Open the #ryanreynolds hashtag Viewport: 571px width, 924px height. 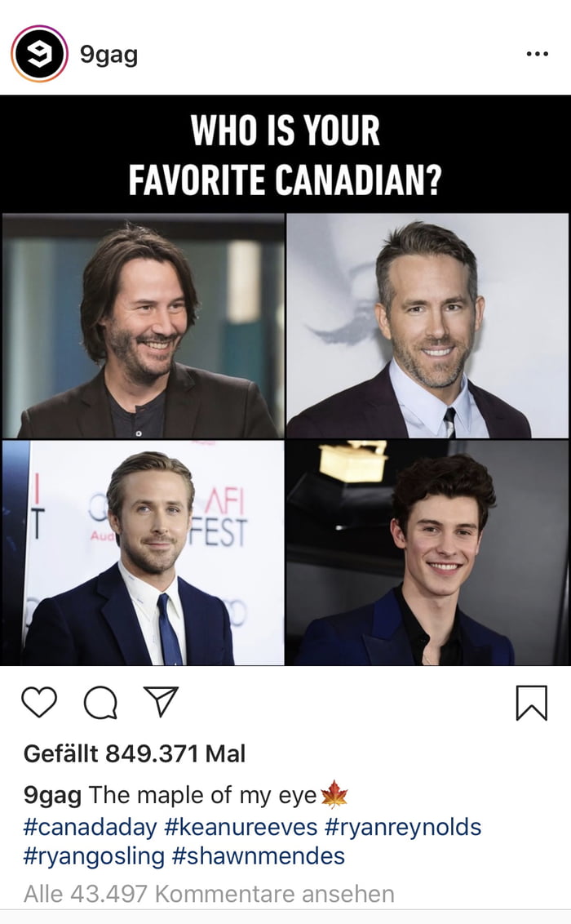(x=403, y=827)
